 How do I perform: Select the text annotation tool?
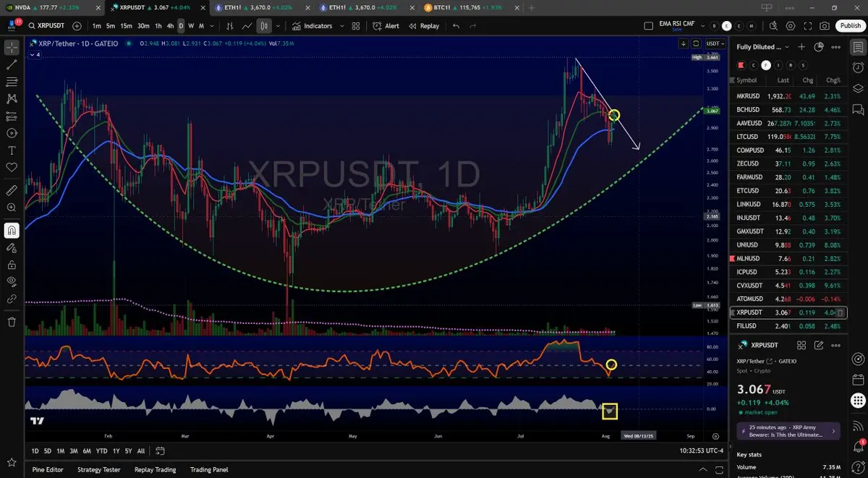pyautogui.click(x=12, y=150)
